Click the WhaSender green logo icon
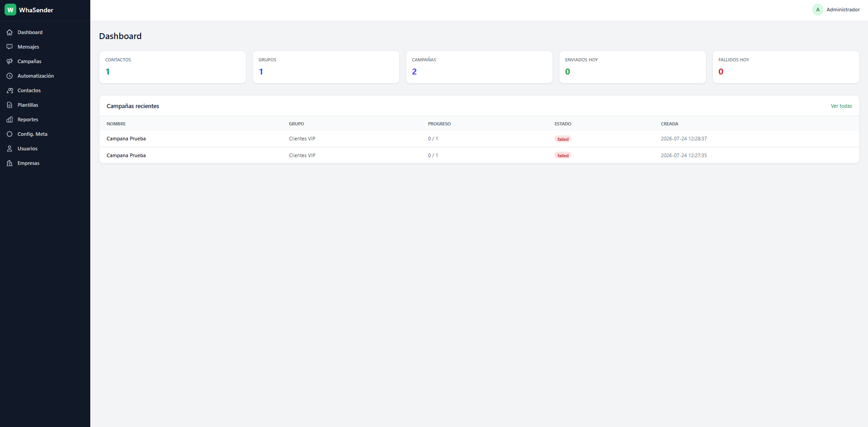868x427 pixels. click(10, 10)
